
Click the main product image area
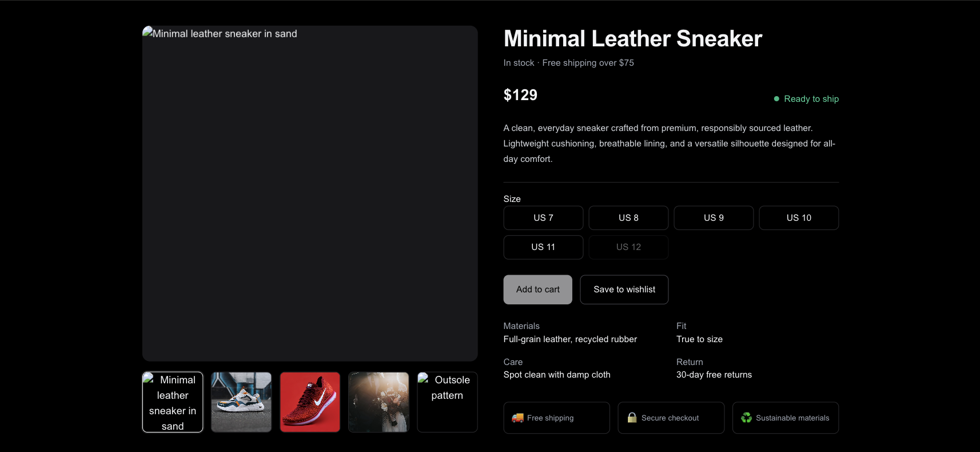tap(310, 193)
